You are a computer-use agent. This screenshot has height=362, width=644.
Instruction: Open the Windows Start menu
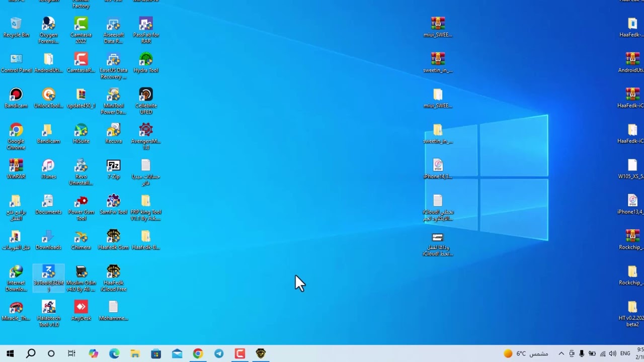(x=10, y=353)
